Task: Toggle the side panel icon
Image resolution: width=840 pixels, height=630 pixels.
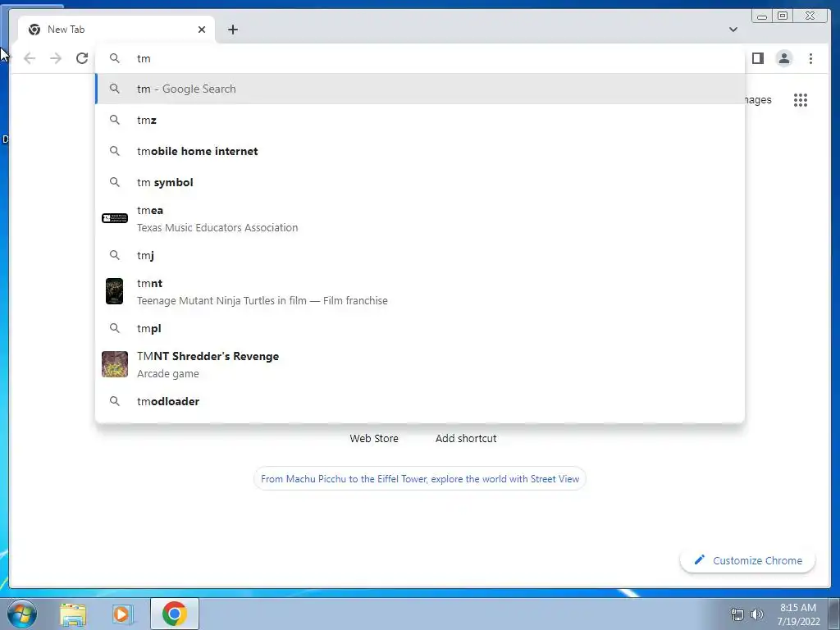Action: point(757,58)
